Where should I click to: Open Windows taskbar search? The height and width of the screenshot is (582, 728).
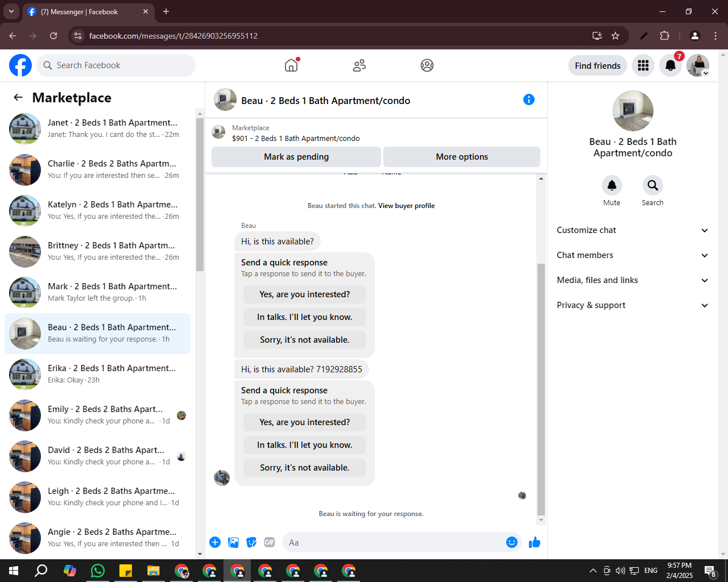coord(42,571)
